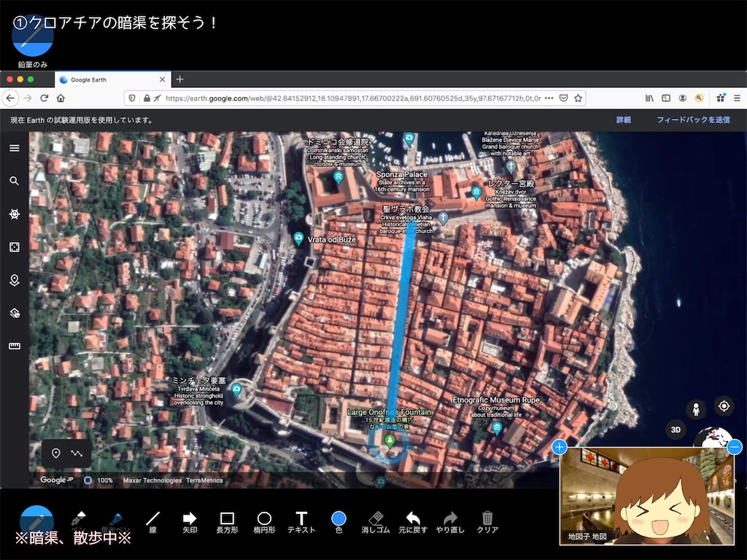The image size is (747, 560).
Task: Shrink the webcam overlay with minus button
Action: pos(734,447)
